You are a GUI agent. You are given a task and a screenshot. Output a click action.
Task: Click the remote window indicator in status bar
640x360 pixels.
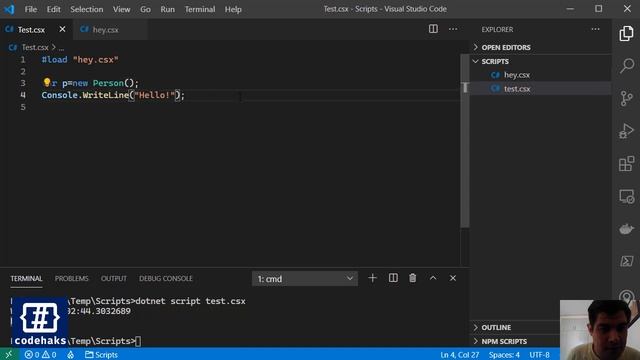(9, 354)
